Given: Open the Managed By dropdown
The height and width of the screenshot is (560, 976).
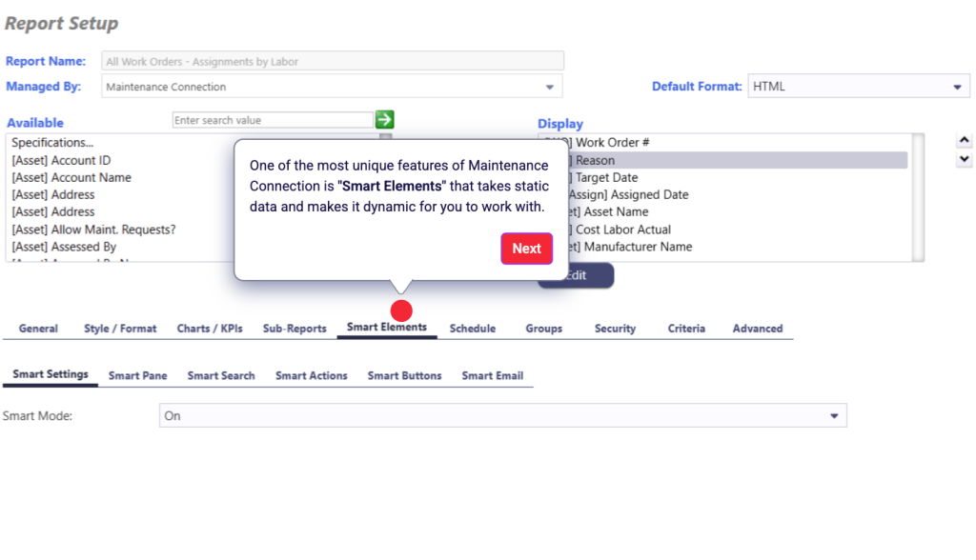Looking at the screenshot, I should (550, 85).
